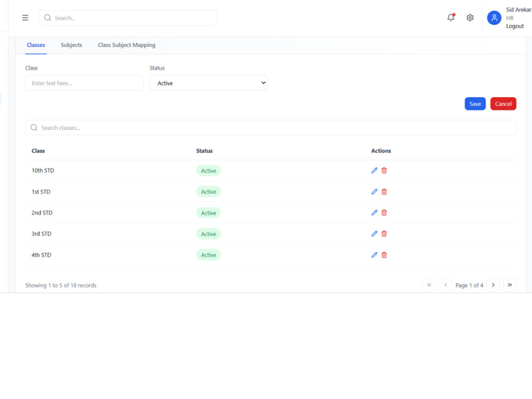Click the Sid Arekar user name

click(x=518, y=10)
